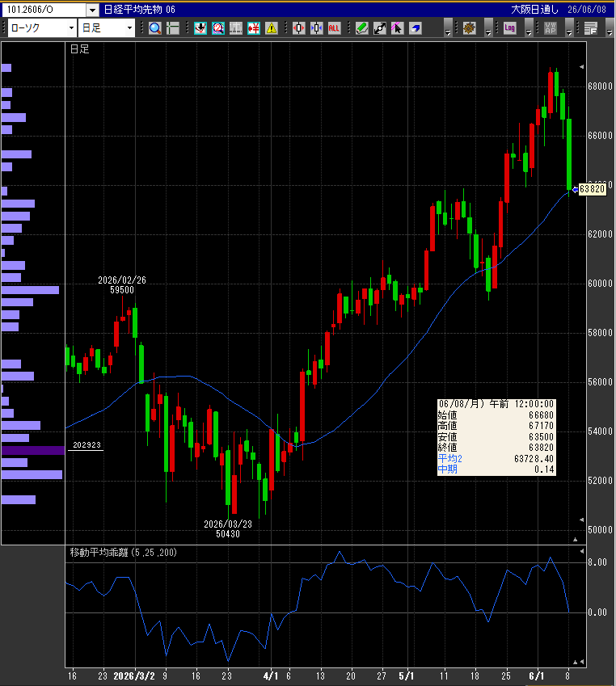Click the down-arrow chart icon
Viewport: 616px width, 686px height.
[x=200, y=28]
